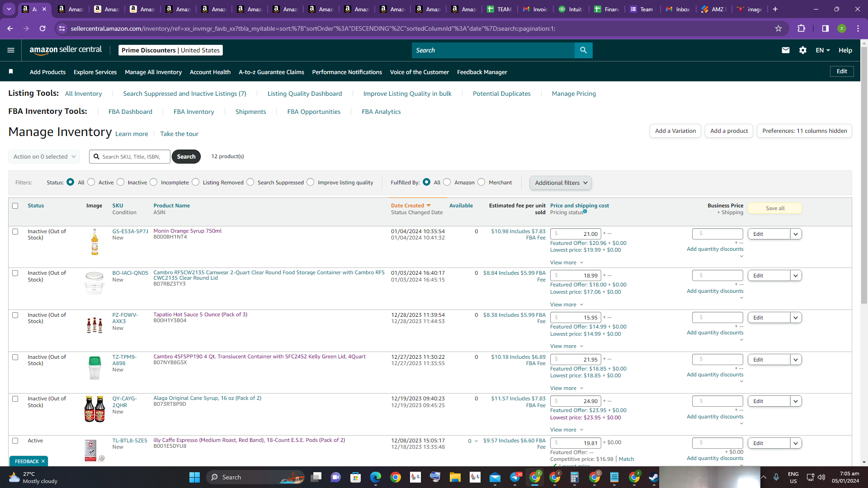The image size is (868, 488).
Task: Click the Save all button
Action: point(775,208)
